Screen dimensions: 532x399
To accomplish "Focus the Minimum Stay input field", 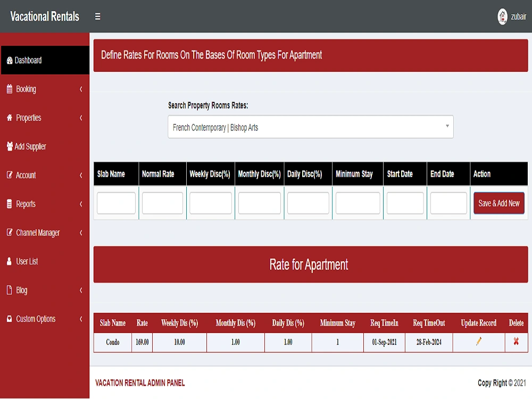I will click(x=358, y=203).
